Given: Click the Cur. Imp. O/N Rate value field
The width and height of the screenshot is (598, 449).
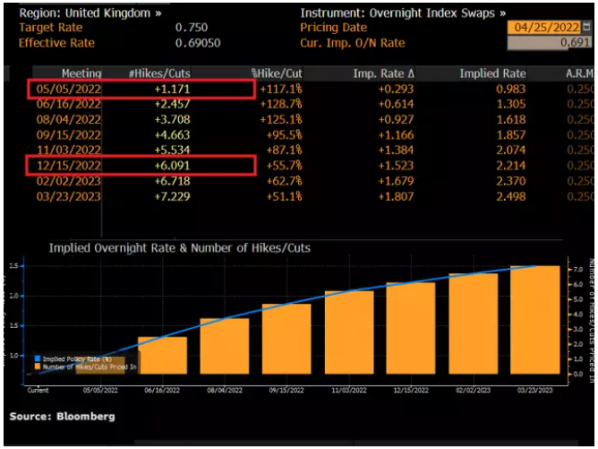Looking at the screenshot, I should click(550, 42).
